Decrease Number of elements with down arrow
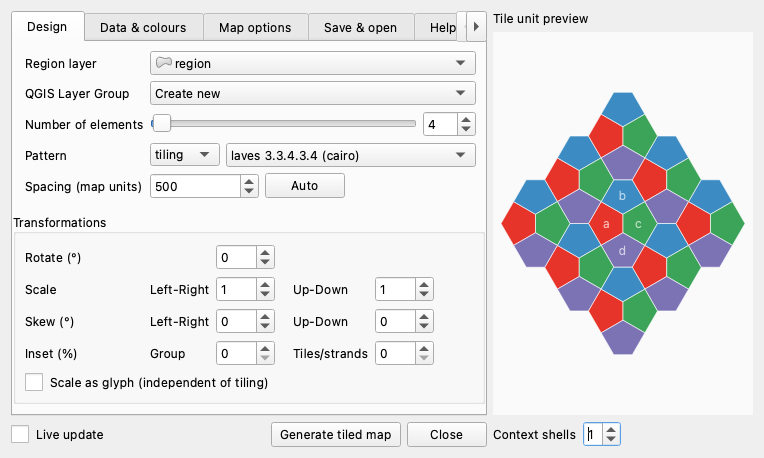Screen dimensions: 764x458 466,130
